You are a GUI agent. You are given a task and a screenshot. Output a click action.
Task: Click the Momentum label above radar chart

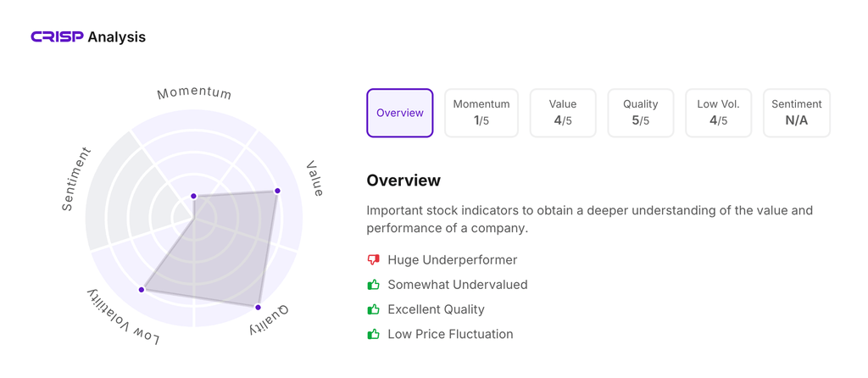[x=194, y=93]
